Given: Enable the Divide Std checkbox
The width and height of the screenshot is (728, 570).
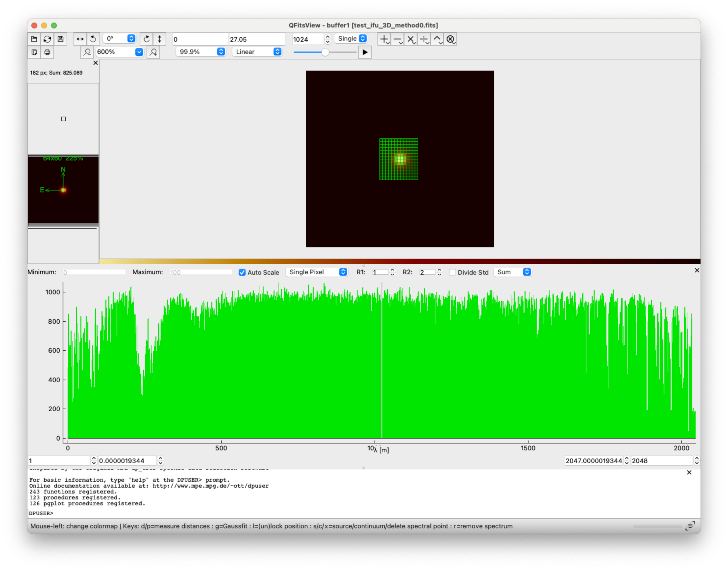Looking at the screenshot, I should click(452, 272).
